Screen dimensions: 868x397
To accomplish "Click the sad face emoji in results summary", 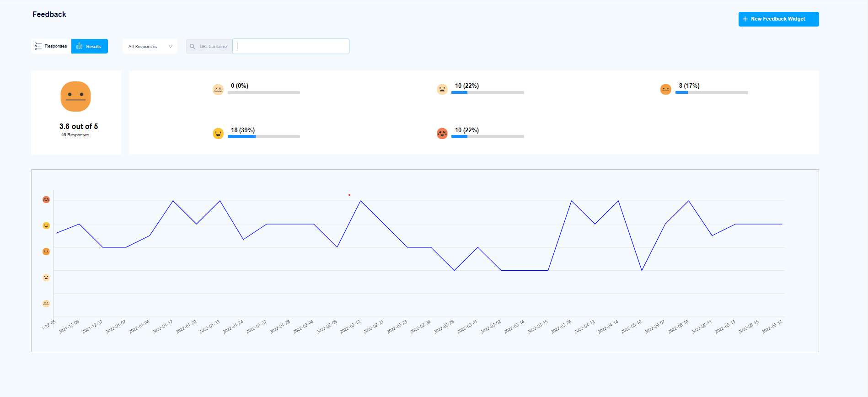I will coord(442,89).
